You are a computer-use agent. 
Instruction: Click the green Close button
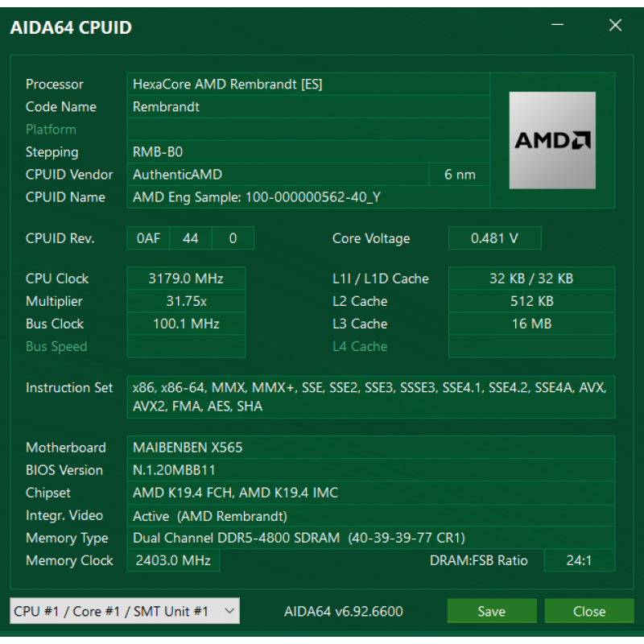[589, 611]
